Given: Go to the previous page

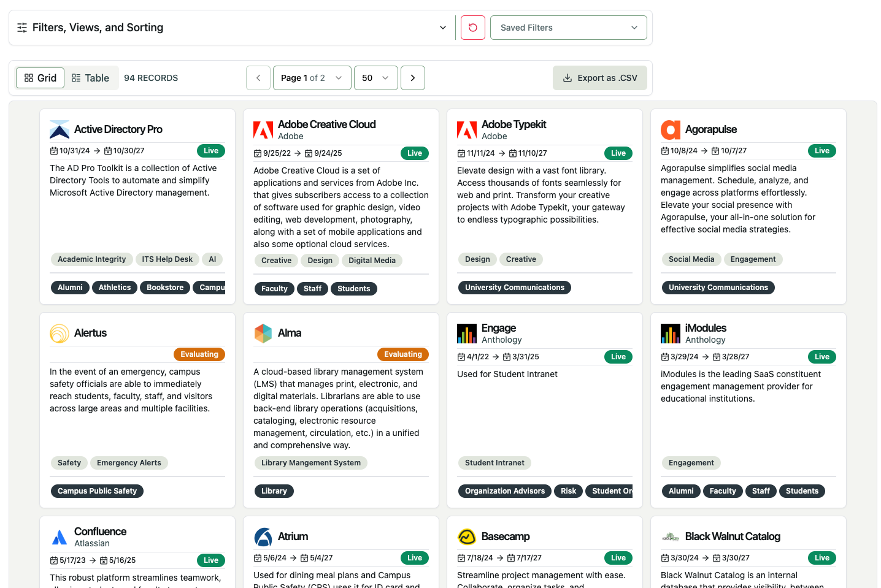Looking at the screenshot, I should coord(258,78).
